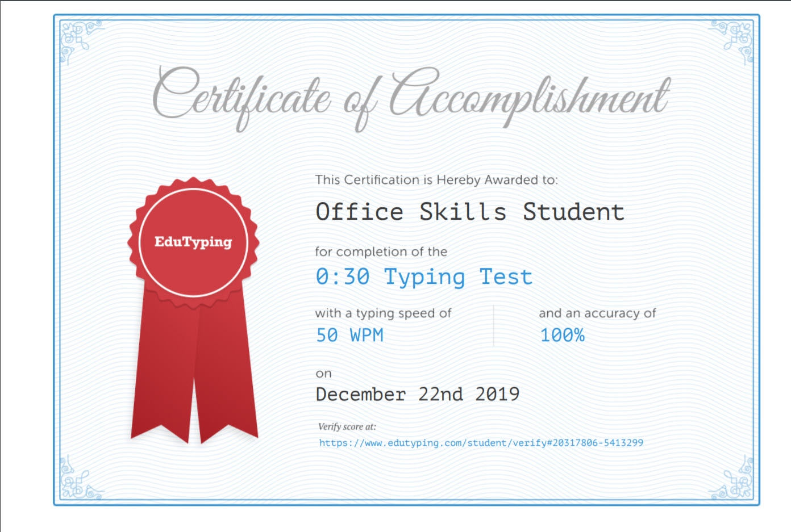Click the "0:30 Typing Test" text

click(424, 277)
